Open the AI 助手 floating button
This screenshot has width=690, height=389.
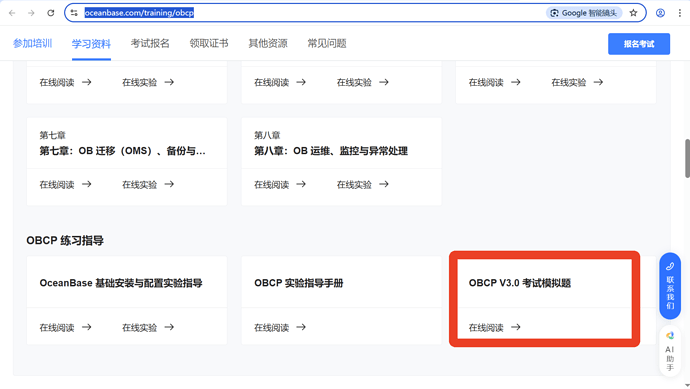(x=670, y=352)
